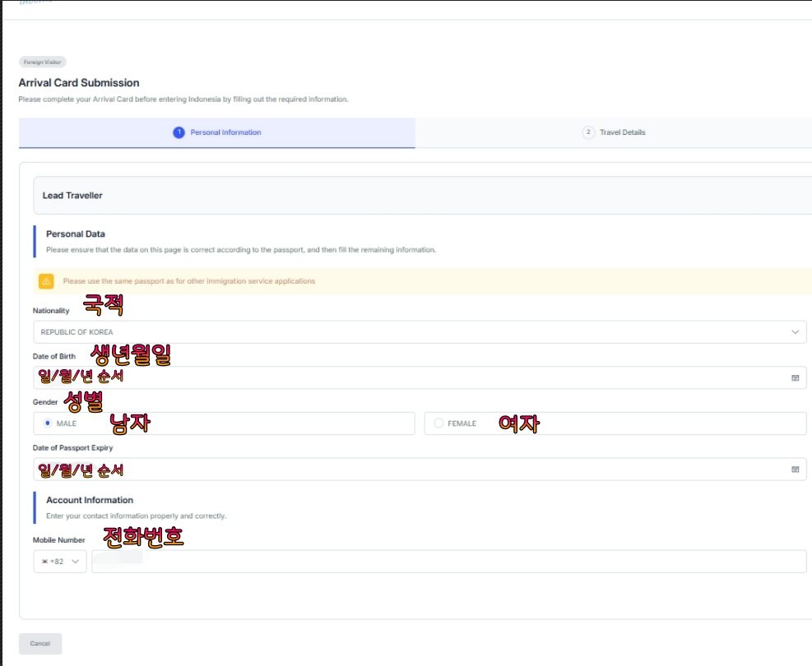Click the Gender field label
Viewport: 812px width, 666px height.
tap(45, 402)
